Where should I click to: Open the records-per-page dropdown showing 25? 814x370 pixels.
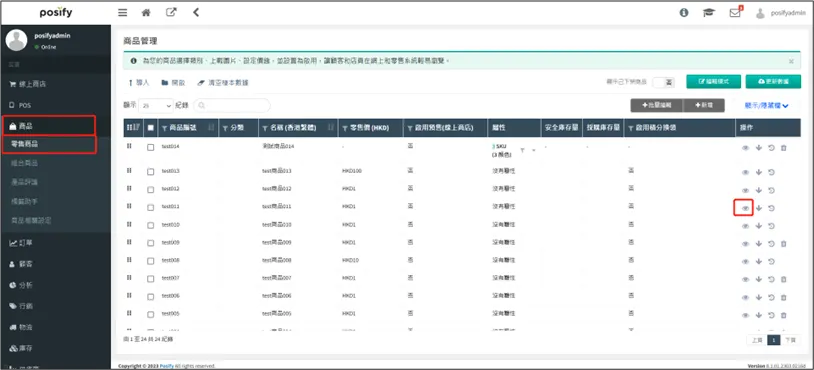(x=156, y=105)
